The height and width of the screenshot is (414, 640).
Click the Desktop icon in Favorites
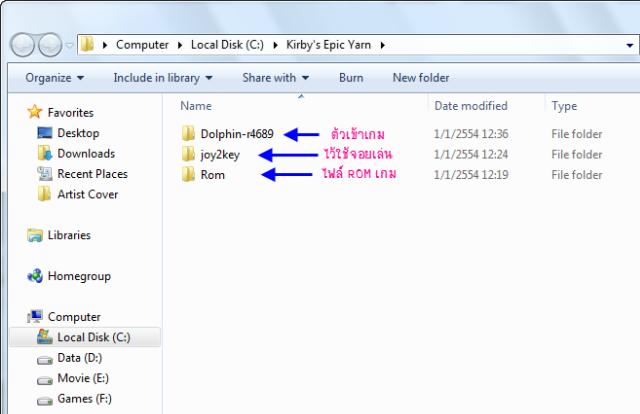[44, 133]
